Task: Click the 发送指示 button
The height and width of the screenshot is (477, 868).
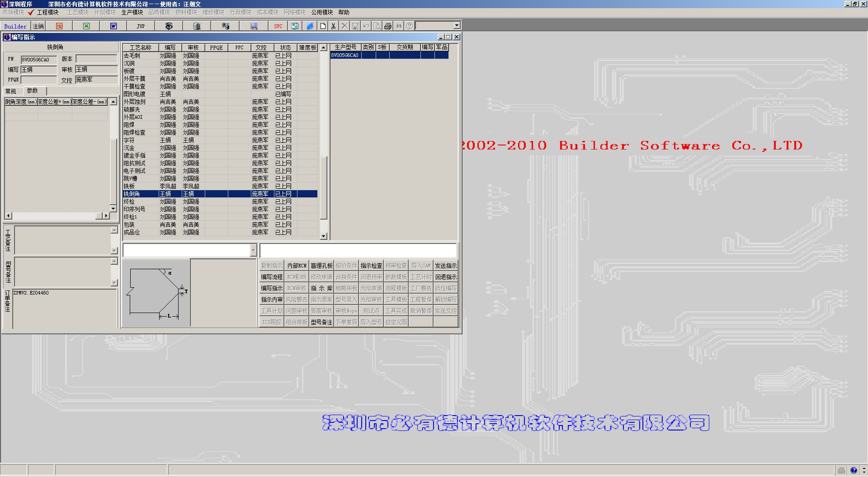Action: tap(446, 266)
